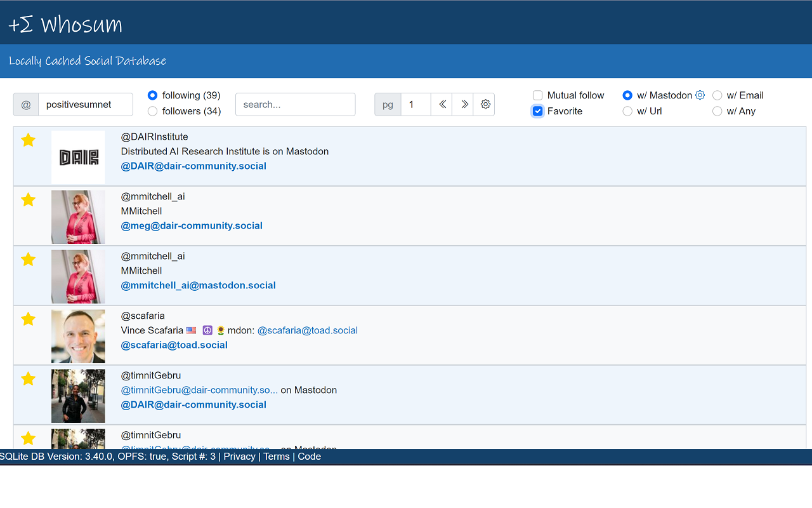Click the @DAIRInstitute handle text
This screenshot has height=508, width=812.
point(155,137)
